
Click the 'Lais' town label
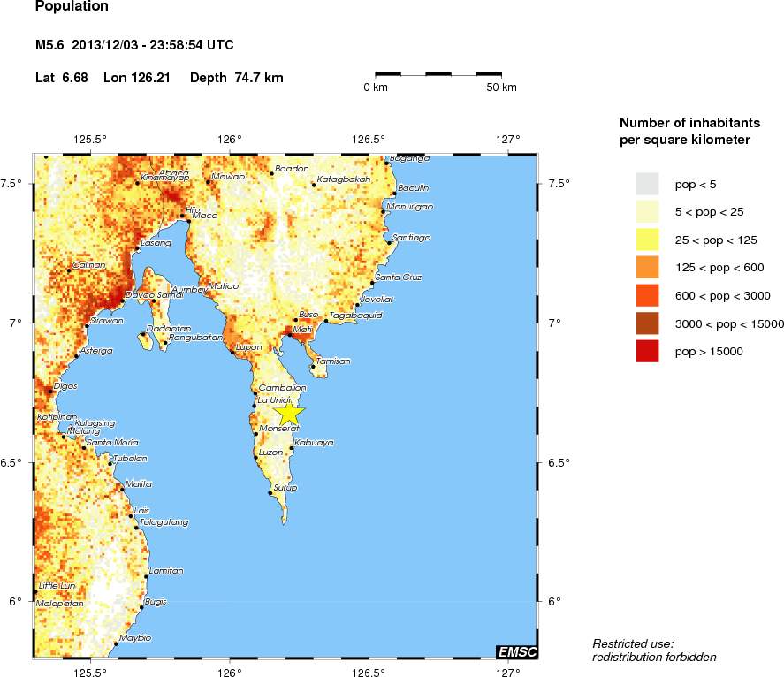[x=142, y=511]
